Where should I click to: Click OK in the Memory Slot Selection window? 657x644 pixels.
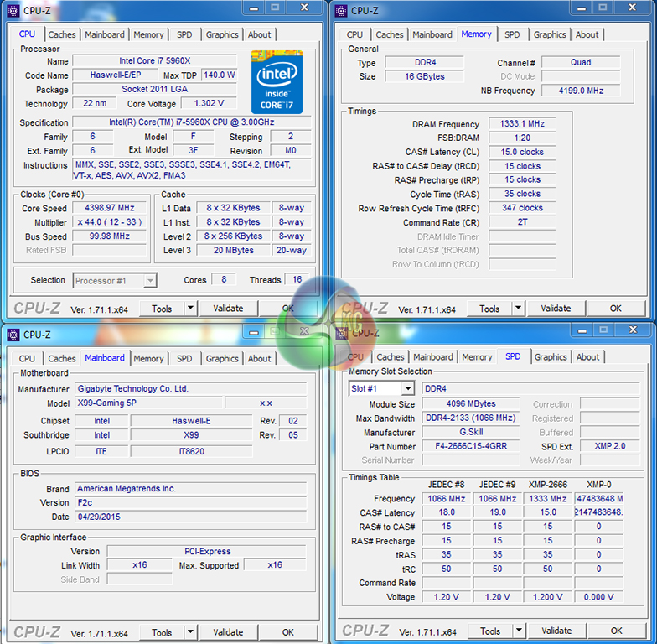coord(616,631)
